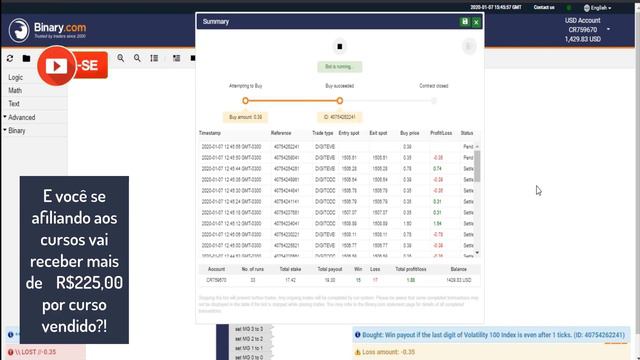
Task: Expand the Advanced block category
Action: click(21, 118)
